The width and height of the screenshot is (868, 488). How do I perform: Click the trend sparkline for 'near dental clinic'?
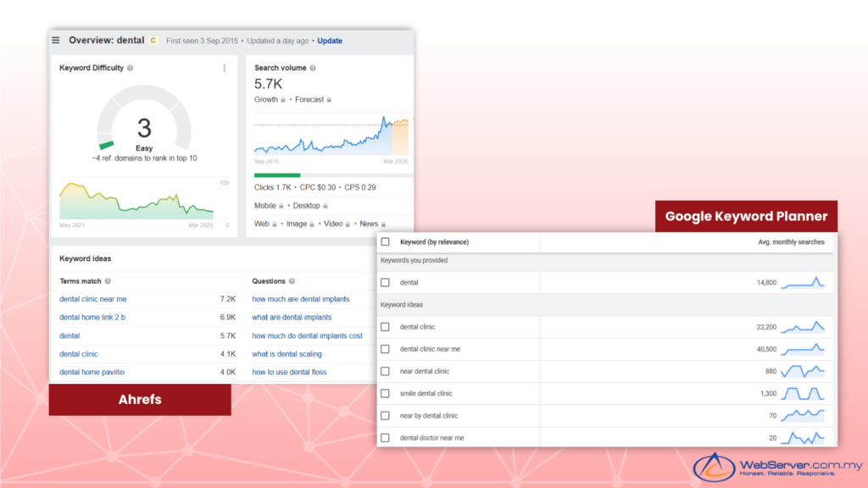(803, 371)
